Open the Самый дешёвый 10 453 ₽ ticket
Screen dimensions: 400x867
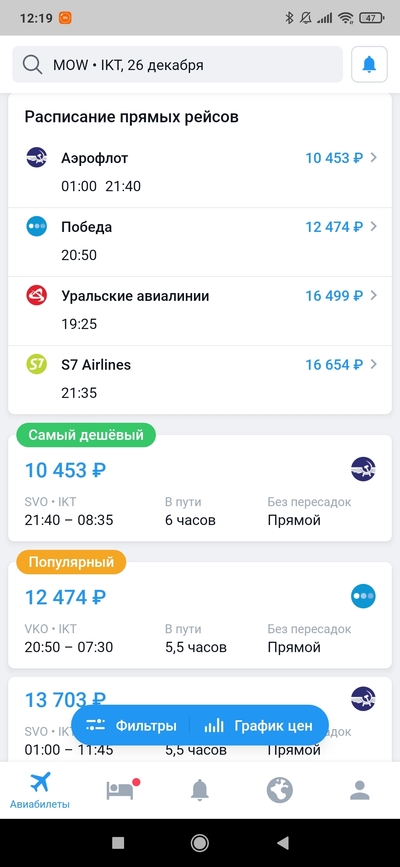[200, 489]
